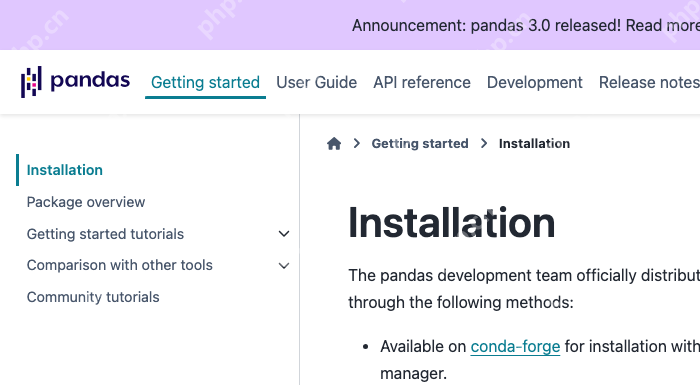Open Package overview in the sidebar
This screenshot has height=385, width=700.
(x=86, y=202)
